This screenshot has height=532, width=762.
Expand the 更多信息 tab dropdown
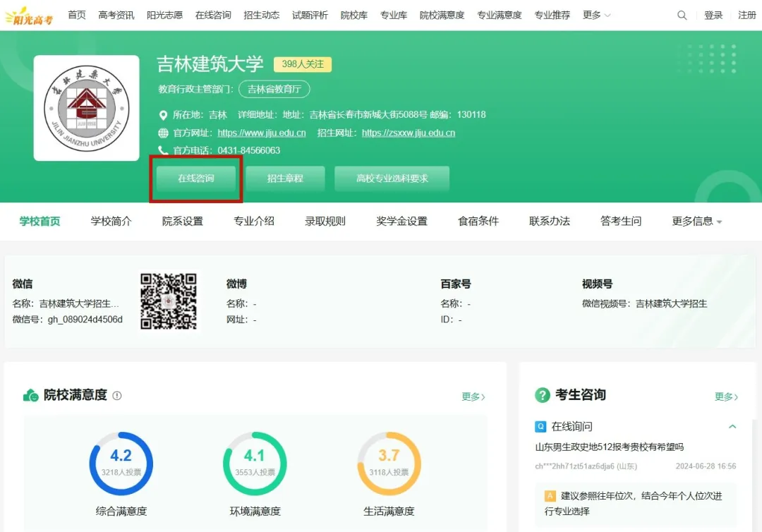(696, 221)
